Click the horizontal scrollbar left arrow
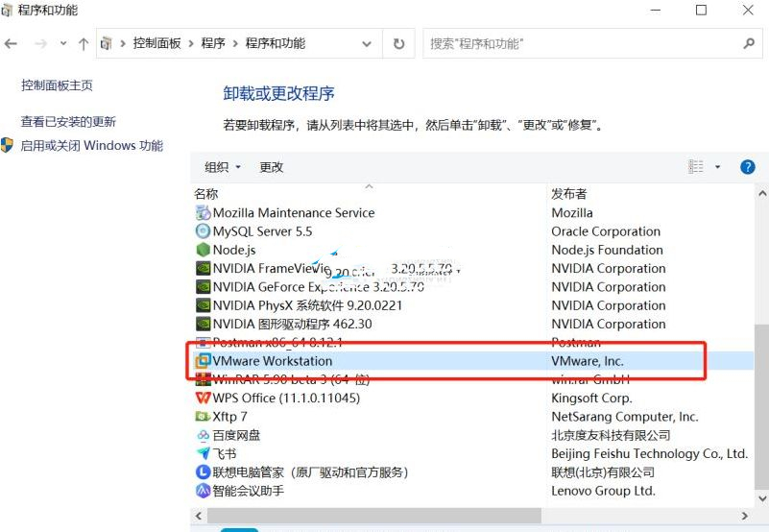Image resolution: width=769 pixels, height=532 pixels. tap(199, 516)
